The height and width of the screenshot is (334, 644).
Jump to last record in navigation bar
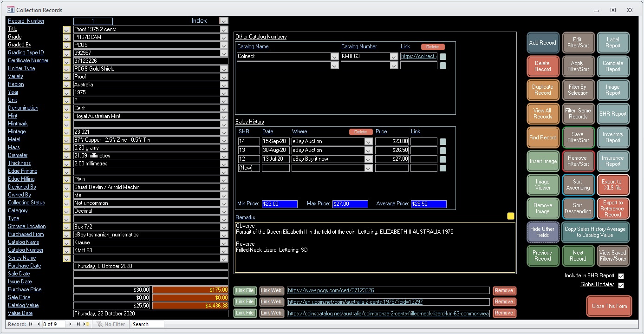[x=78, y=324]
